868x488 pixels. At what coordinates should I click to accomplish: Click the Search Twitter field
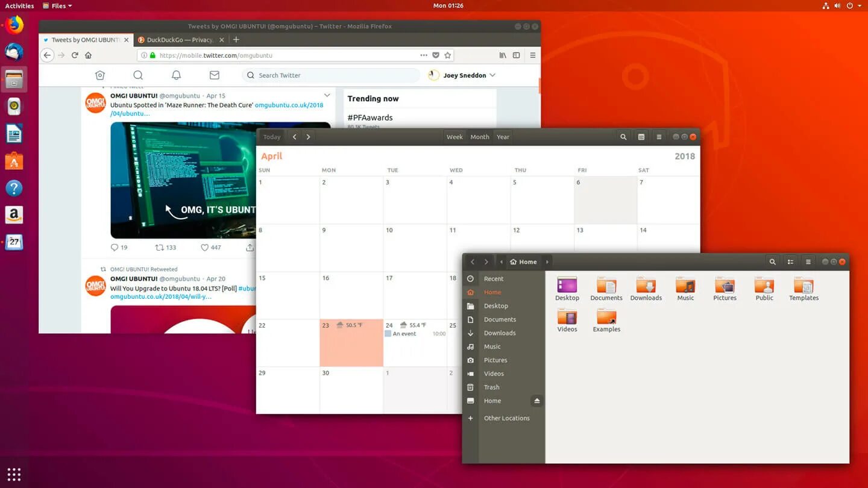pos(330,75)
